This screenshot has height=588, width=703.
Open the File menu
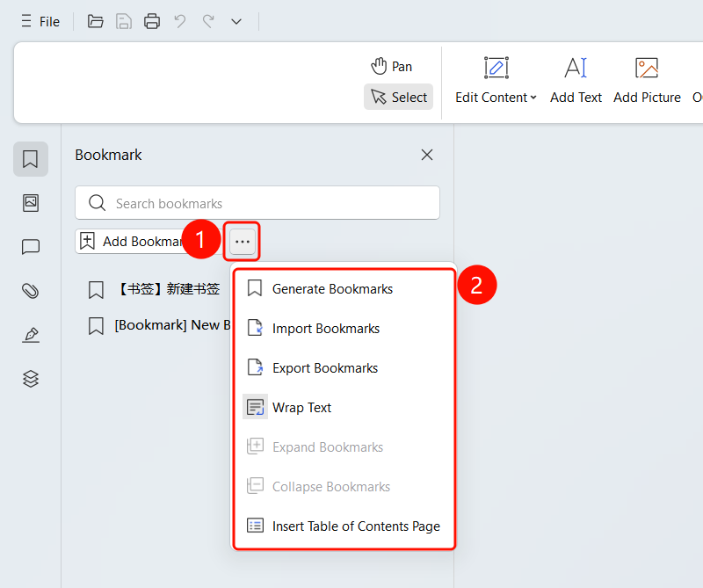(x=40, y=21)
